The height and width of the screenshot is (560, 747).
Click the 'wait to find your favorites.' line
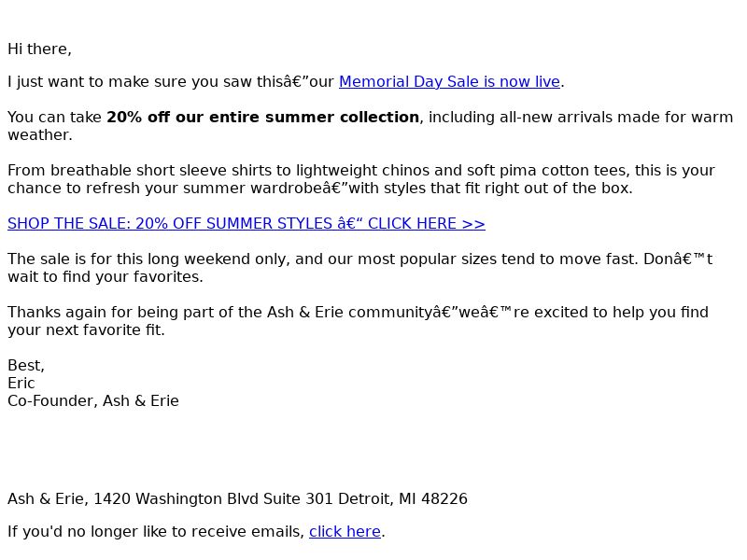tap(106, 276)
